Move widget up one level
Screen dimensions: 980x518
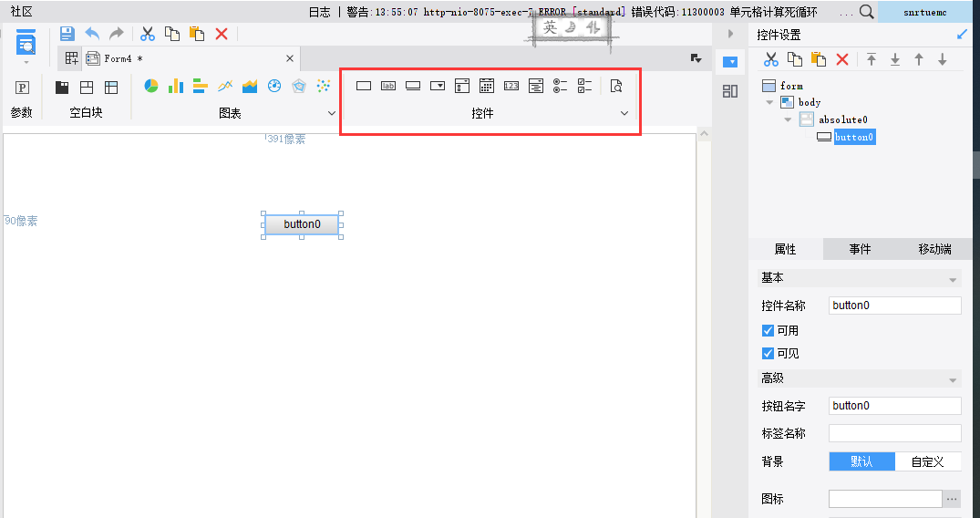click(919, 59)
